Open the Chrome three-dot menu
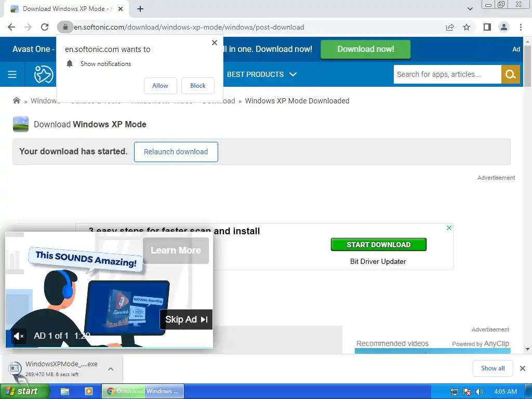 pyautogui.click(x=521, y=27)
